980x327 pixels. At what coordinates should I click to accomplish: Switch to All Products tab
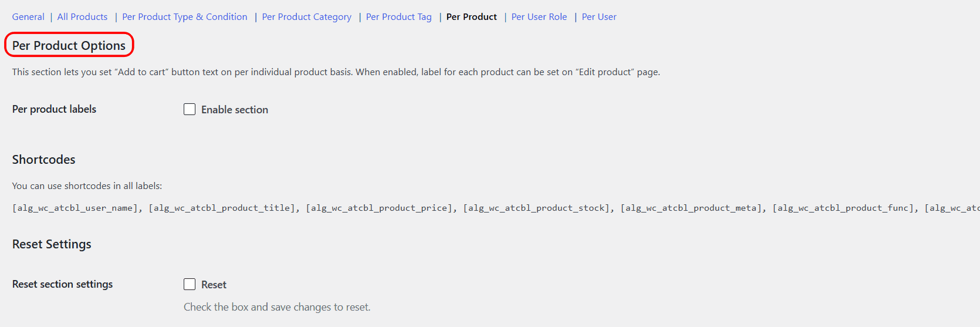[x=82, y=17]
